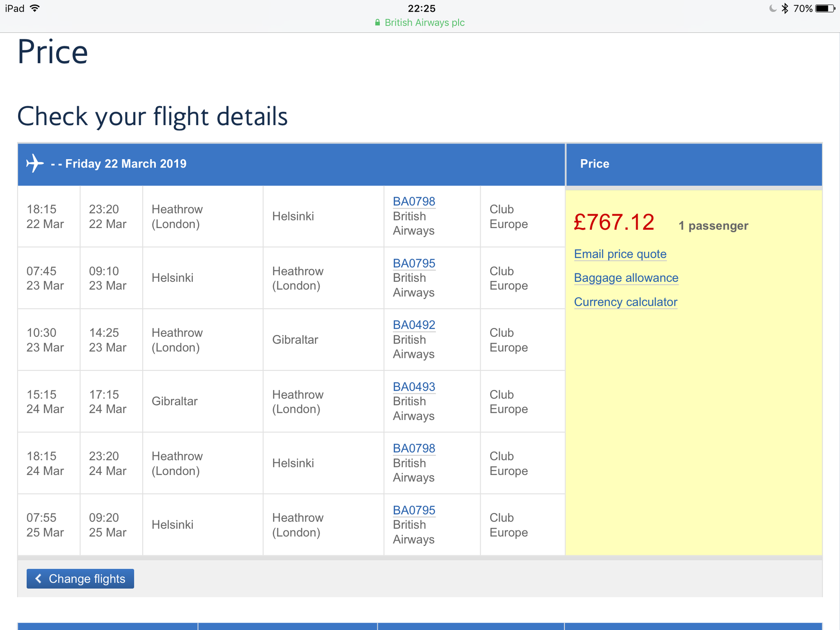The width and height of the screenshot is (840, 630).
Task: Tap the Wi-Fi status icon
Action: pyautogui.click(x=35, y=8)
